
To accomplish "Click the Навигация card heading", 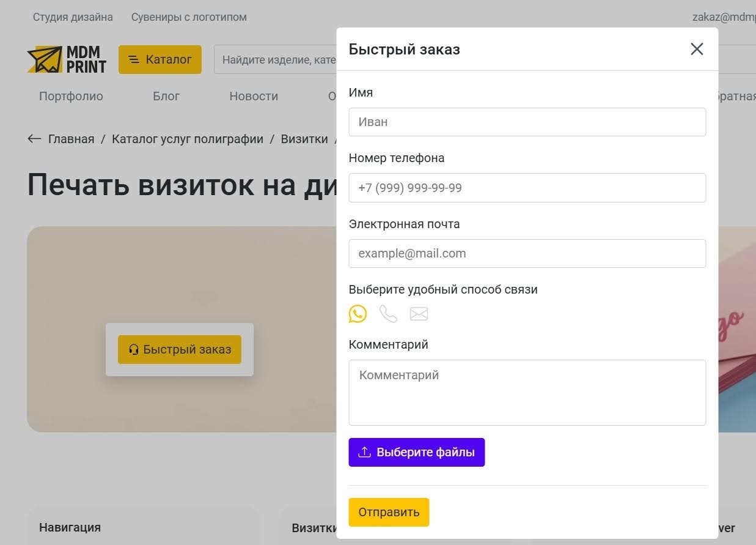I will click(x=70, y=527).
